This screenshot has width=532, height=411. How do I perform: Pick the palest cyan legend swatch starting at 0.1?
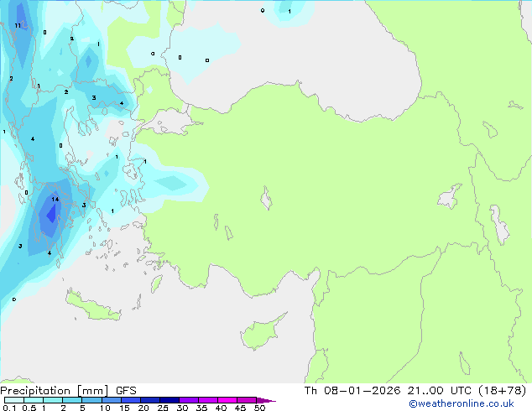pos(14,400)
